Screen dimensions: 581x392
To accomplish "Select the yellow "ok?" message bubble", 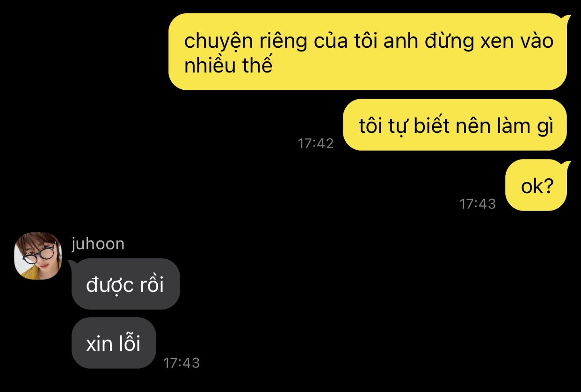I will pyautogui.click(x=536, y=185).
